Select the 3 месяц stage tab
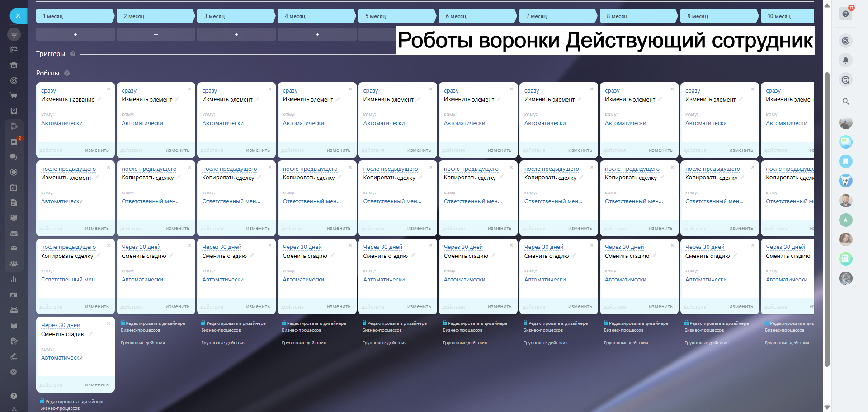The height and width of the screenshot is (412, 868). 236,16
